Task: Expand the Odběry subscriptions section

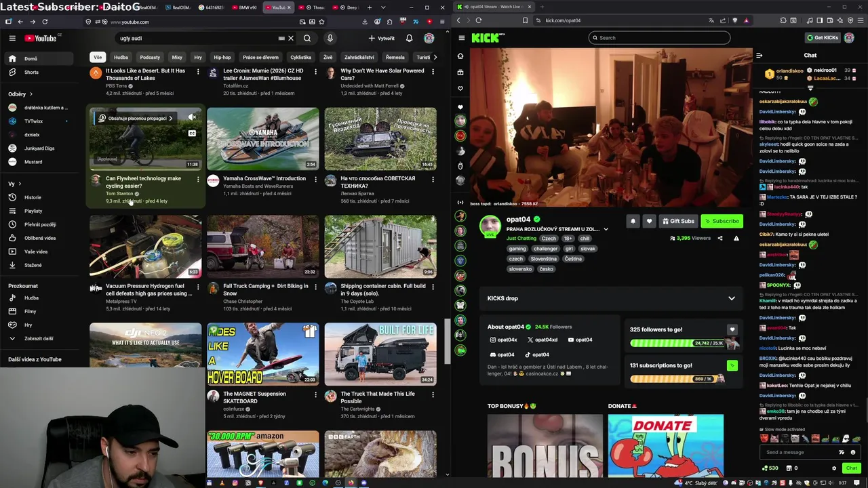Action: pos(20,94)
